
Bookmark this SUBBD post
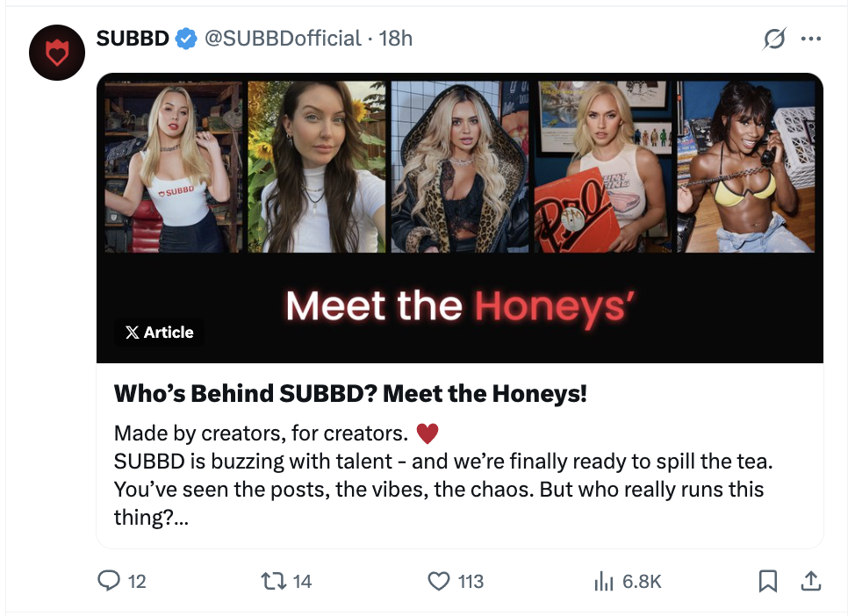[767, 581]
